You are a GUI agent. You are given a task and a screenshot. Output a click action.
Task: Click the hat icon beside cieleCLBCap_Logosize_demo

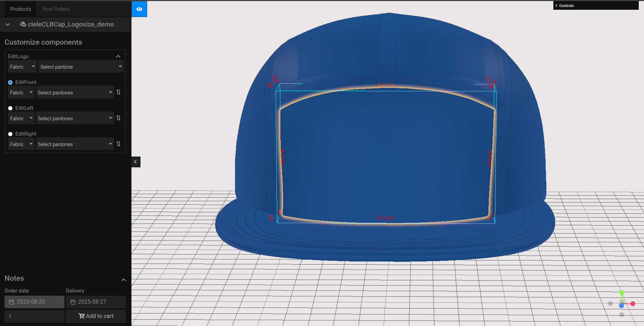[x=23, y=24]
